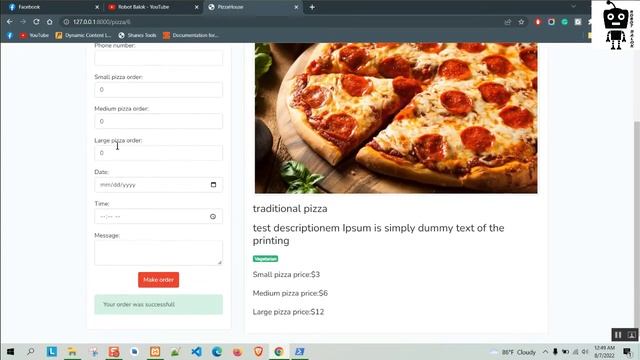Viewport: 640px width, 360px height.
Task: Open the YouTube bookmark
Action: [x=34, y=36]
